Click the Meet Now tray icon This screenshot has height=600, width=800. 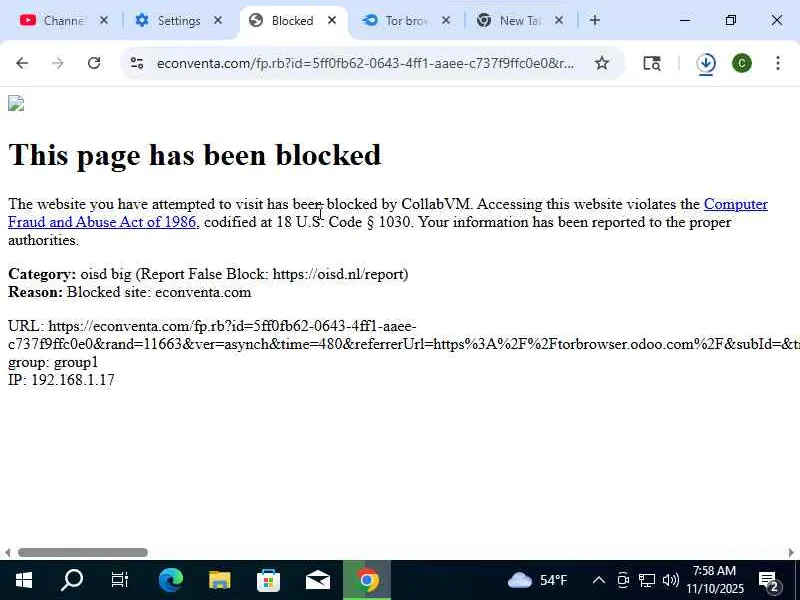623,580
